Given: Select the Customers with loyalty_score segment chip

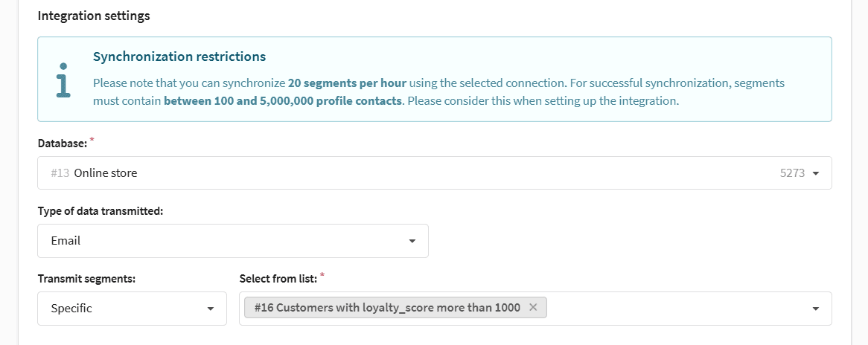Looking at the screenshot, I should click(387, 307).
